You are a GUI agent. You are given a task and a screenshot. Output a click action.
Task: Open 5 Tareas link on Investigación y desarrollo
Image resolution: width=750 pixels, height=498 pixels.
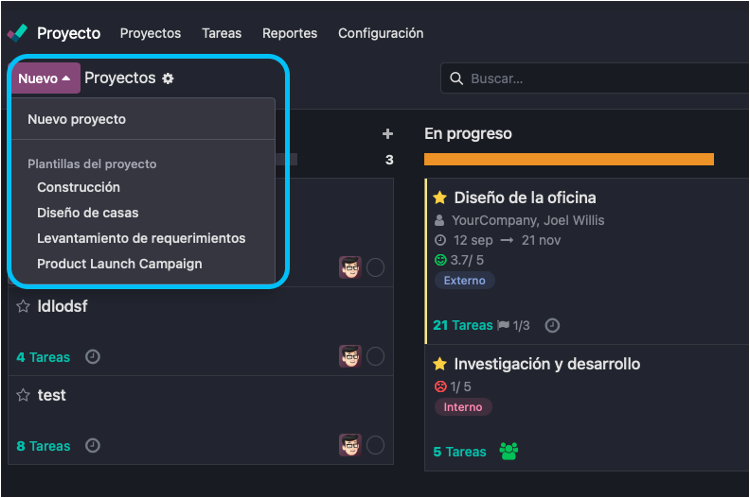(x=460, y=452)
